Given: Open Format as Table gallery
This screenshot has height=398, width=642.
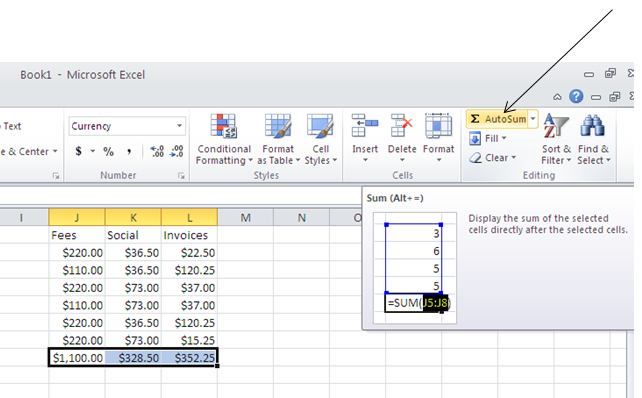Looking at the screenshot, I should (x=278, y=139).
